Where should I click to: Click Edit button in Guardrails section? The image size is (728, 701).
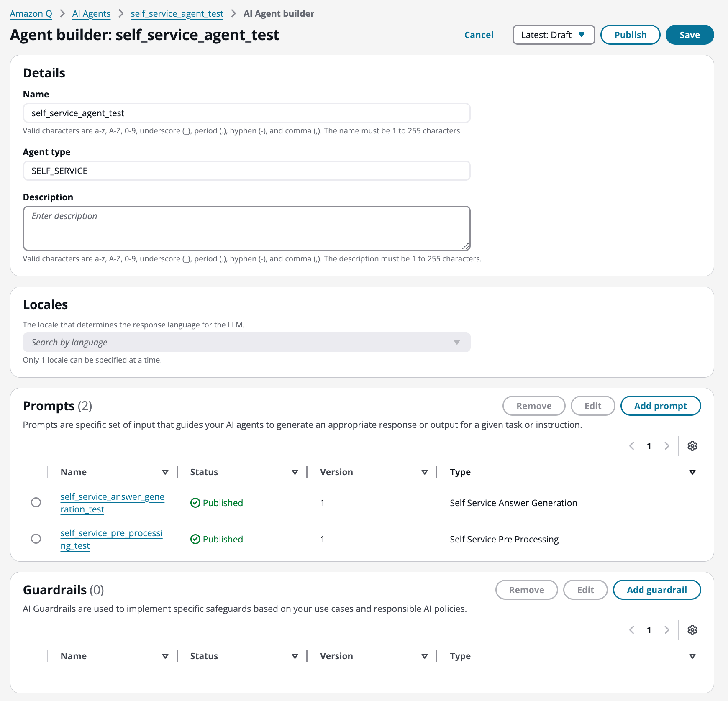tap(585, 590)
